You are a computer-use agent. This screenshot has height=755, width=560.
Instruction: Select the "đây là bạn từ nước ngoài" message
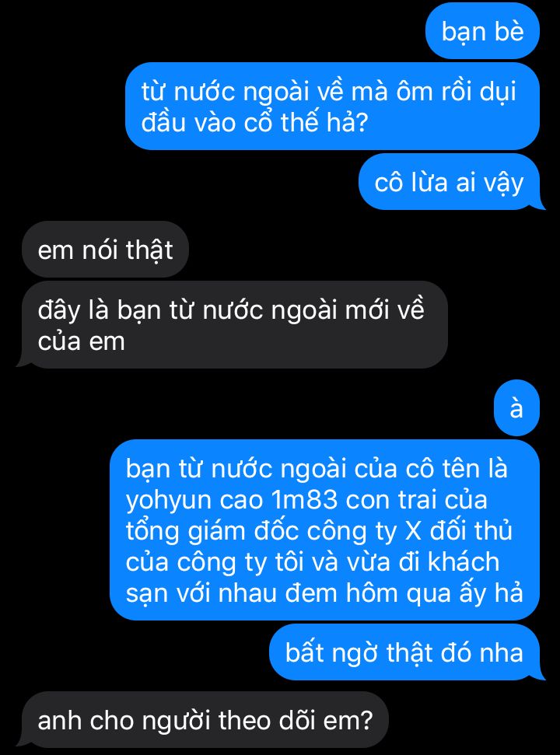[233, 324]
